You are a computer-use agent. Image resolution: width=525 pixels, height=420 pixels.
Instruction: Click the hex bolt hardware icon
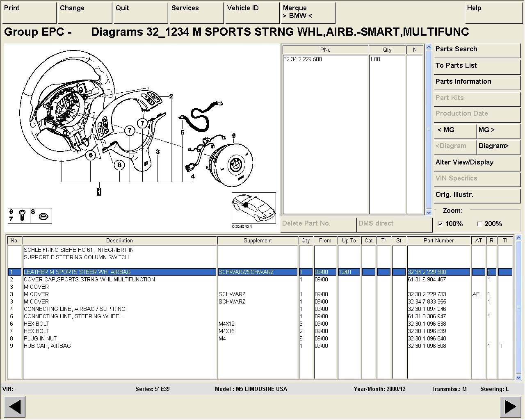click(23, 215)
